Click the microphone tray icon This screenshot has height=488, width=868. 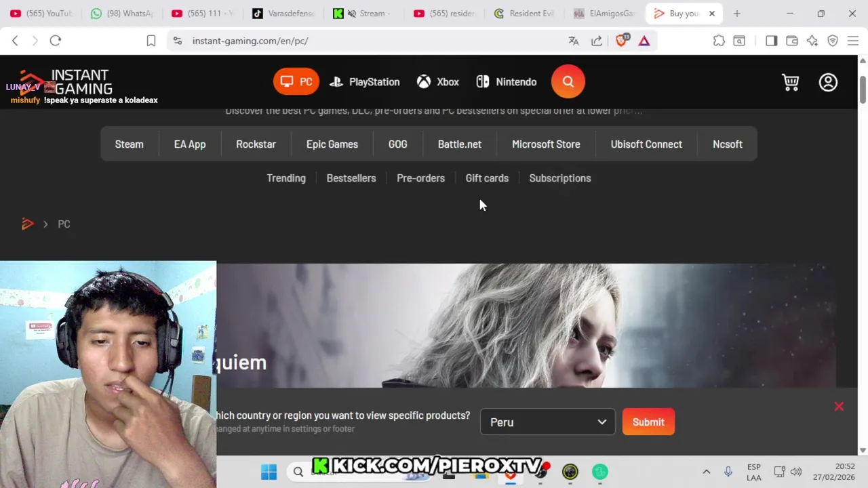tap(728, 472)
